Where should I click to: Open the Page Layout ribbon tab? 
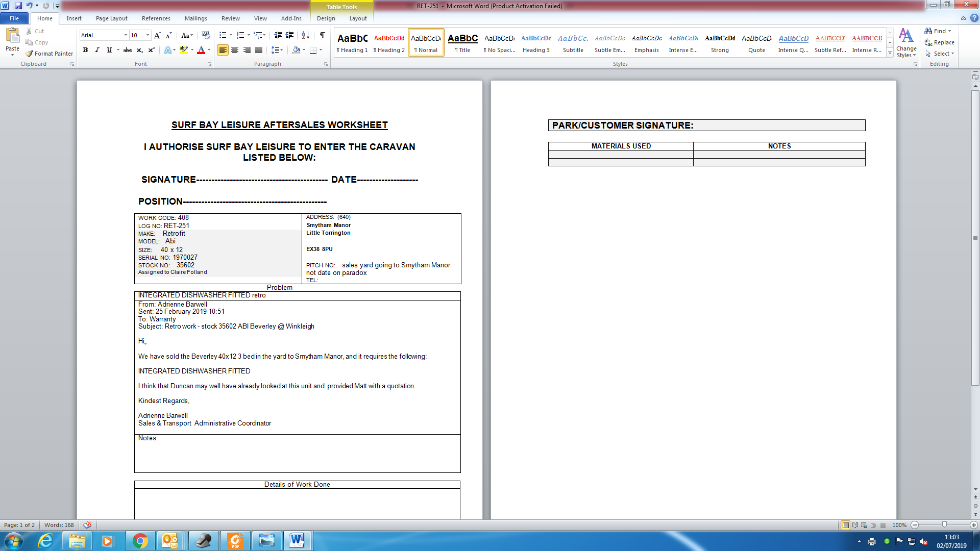click(111, 18)
